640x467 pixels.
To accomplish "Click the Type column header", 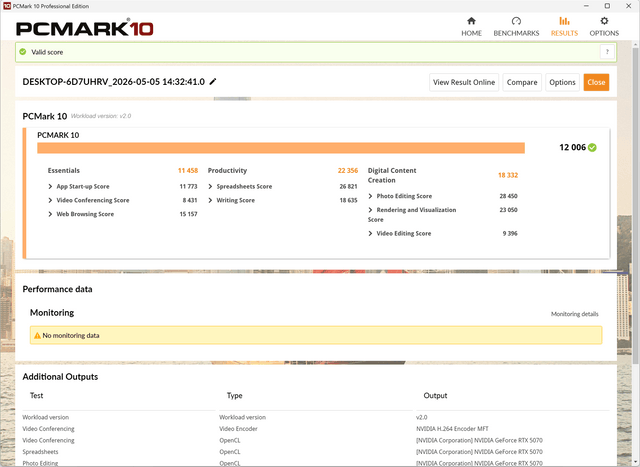I will click(235, 396).
